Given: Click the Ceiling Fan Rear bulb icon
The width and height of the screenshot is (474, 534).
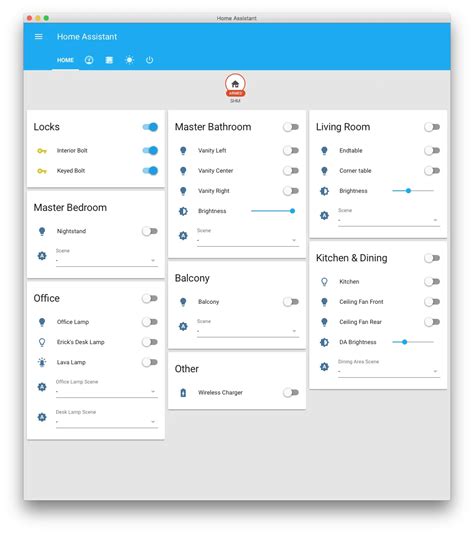Looking at the screenshot, I should coord(324,322).
